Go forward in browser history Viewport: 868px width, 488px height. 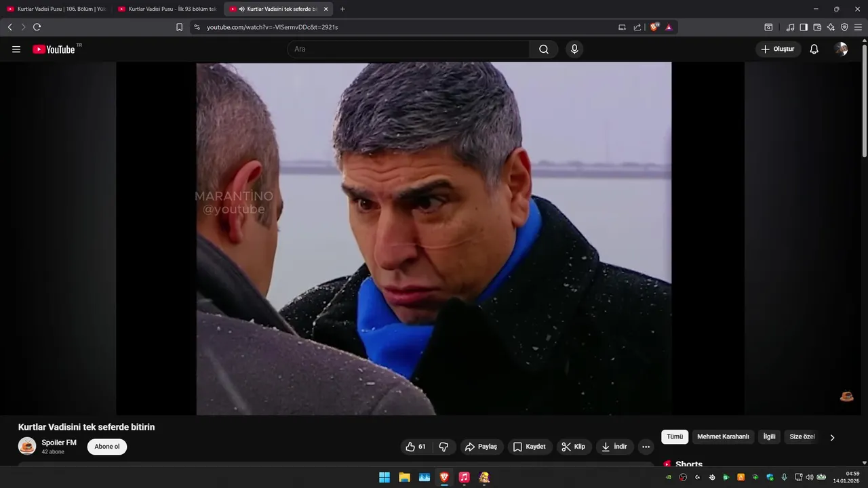click(x=23, y=27)
